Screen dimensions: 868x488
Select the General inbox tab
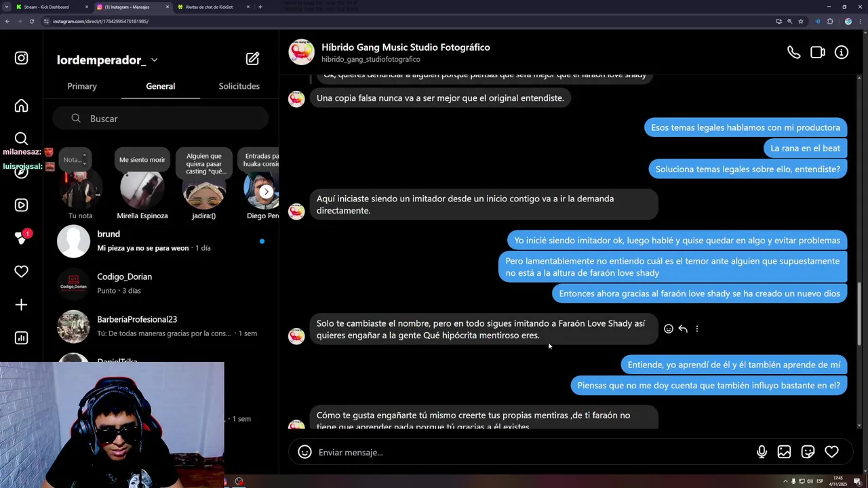coord(161,86)
